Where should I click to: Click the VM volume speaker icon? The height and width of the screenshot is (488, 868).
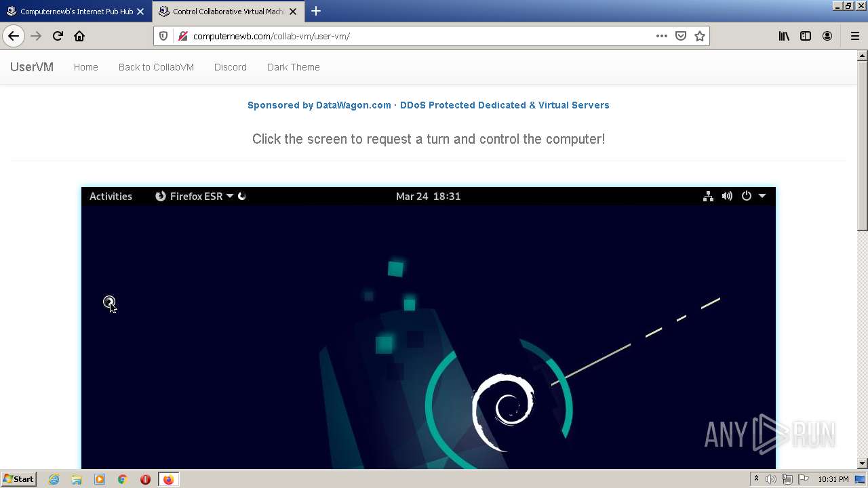pyautogui.click(x=727, y=196)
